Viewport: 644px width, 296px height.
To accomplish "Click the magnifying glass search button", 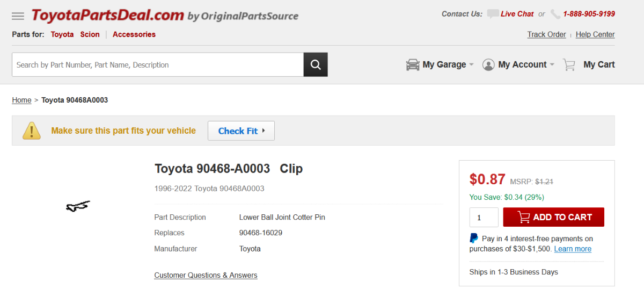I will point(316,64).
